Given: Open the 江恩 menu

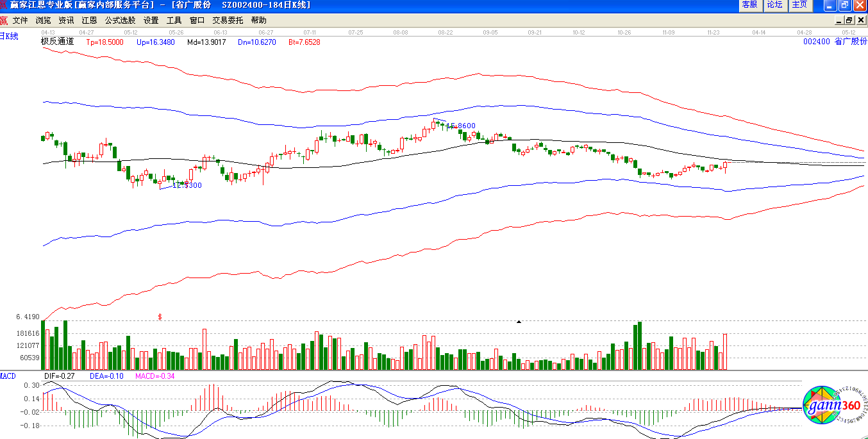Looking at the screenshot, I should 89,21.
